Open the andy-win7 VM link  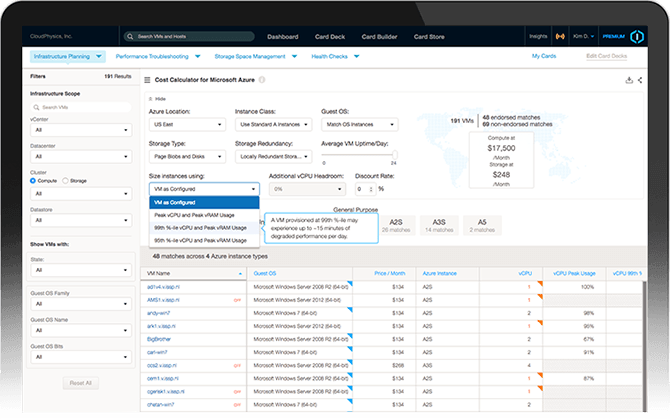pyautogui.click(x=159, y=313)
